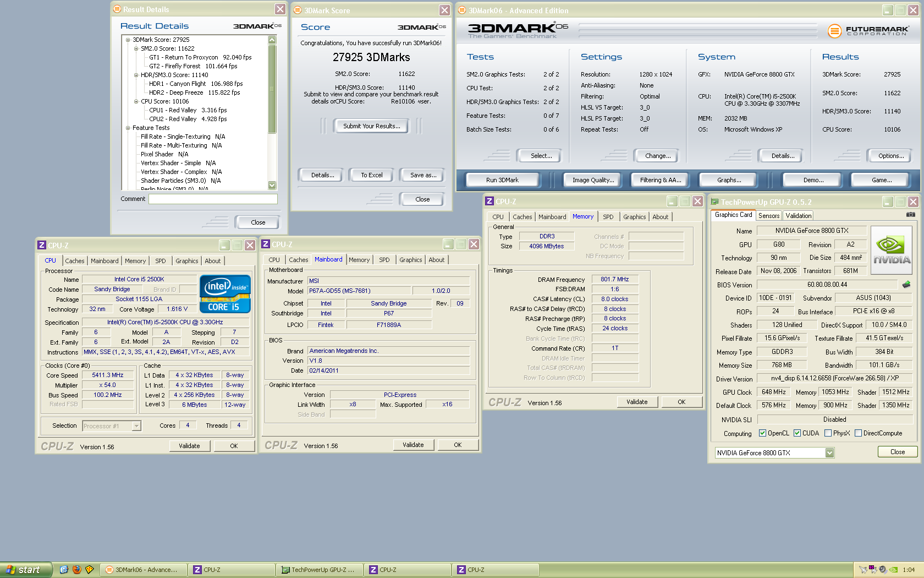Click the Result Details title bar orange icon
This screenshot has height=578, width=924.
pos(117,9)
